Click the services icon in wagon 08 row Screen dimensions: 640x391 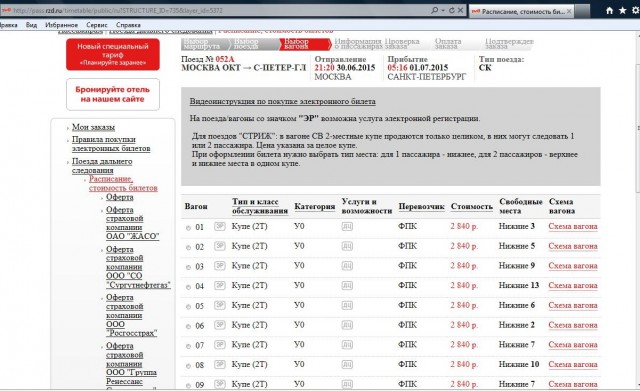click(347, 364)
